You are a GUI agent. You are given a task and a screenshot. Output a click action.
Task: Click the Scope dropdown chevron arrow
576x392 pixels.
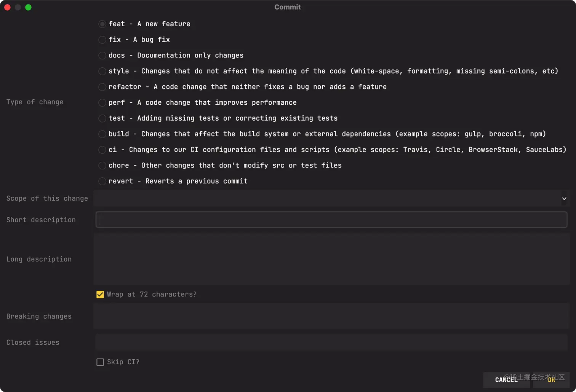[x=564, y=199]
